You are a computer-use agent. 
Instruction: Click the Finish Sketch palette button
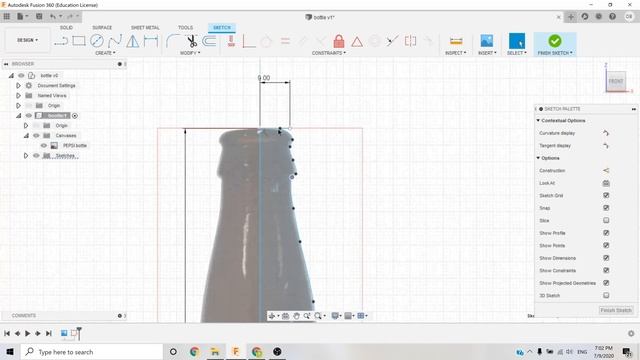pos(616,310)
